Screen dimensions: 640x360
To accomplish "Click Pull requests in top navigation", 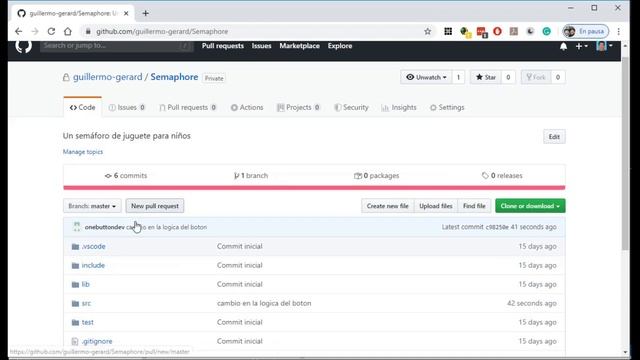I will point(223,46).
